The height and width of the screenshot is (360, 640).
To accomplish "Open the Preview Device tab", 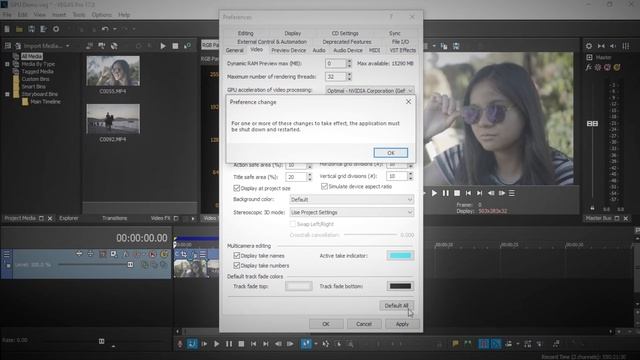I will 289,50.
